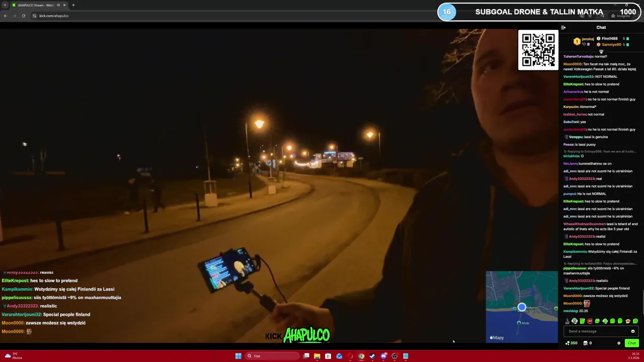The height and width of the screenshot is (362, 644).
Task: Send message with green Chat button
Action: [632, 343]
